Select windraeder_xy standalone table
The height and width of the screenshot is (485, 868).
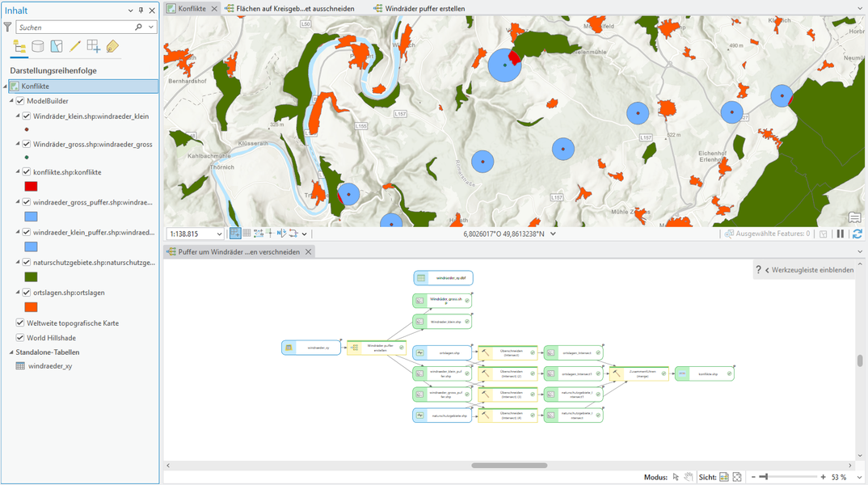(50, 366)
